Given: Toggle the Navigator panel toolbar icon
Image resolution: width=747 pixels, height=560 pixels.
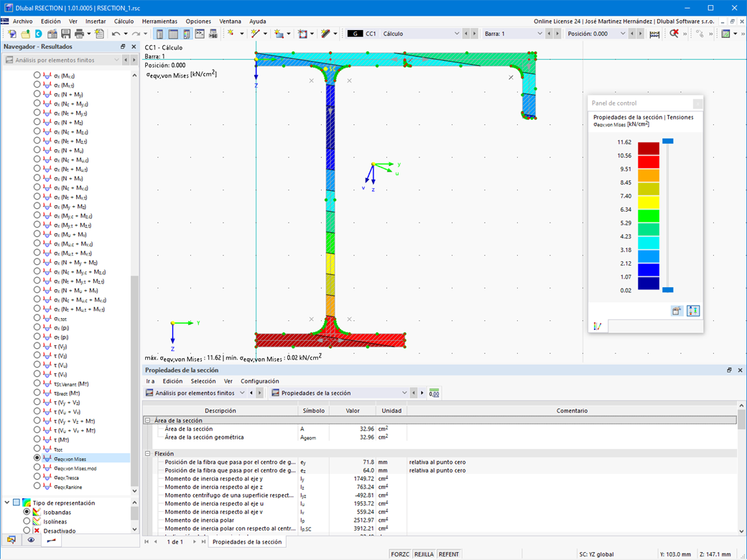Looking at the screenshot, I should click(159, 34).
